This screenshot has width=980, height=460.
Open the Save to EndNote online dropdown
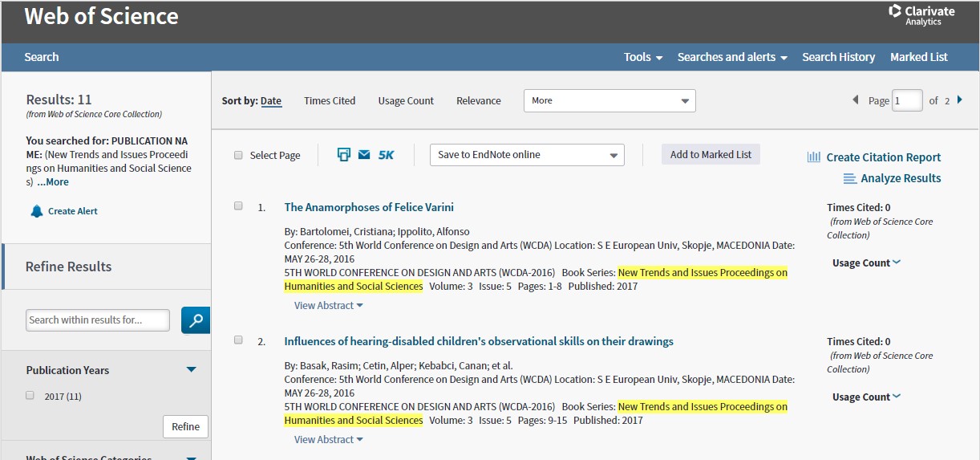tap(527, 155)
